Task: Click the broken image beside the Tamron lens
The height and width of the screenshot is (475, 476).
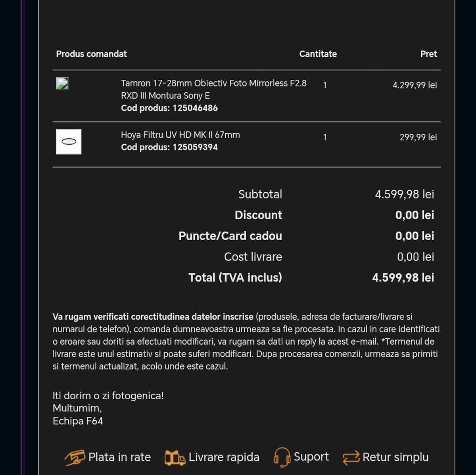Action: point(62,83)
